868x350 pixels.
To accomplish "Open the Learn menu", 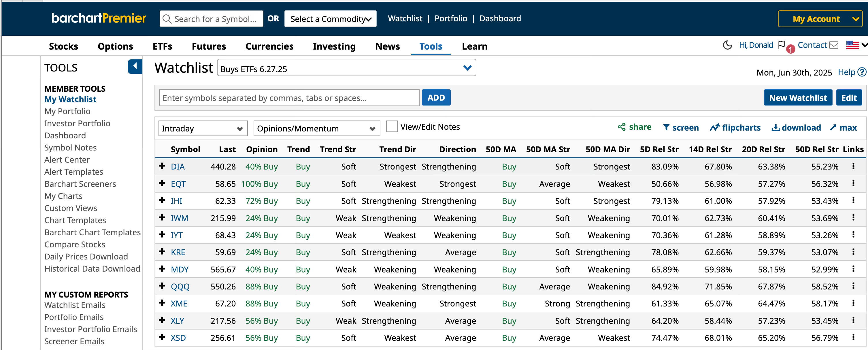I will coord(474,46).
